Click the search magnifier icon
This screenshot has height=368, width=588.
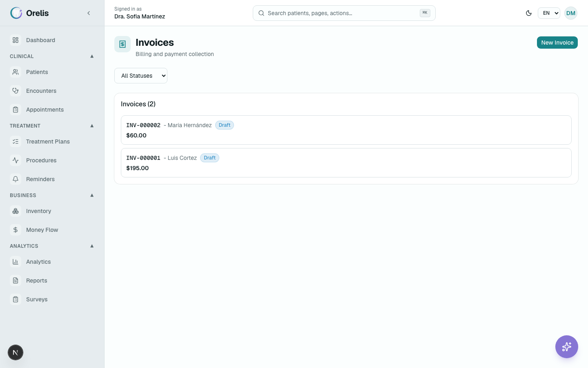pyautogui.click(x=261, y=13)
